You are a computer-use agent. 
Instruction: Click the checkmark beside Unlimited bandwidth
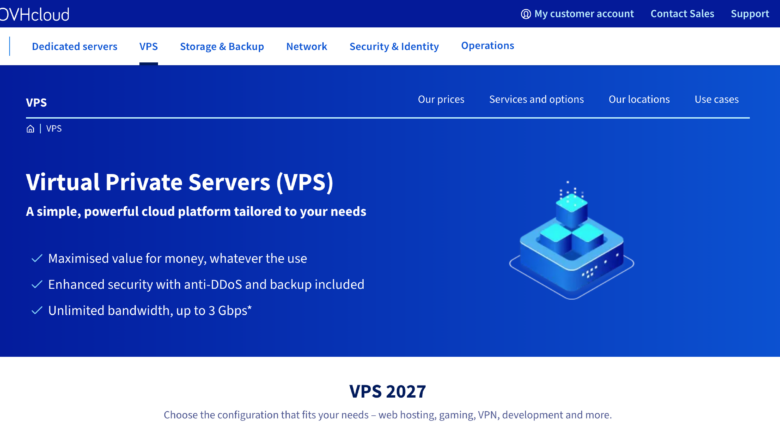pos(37,311)
